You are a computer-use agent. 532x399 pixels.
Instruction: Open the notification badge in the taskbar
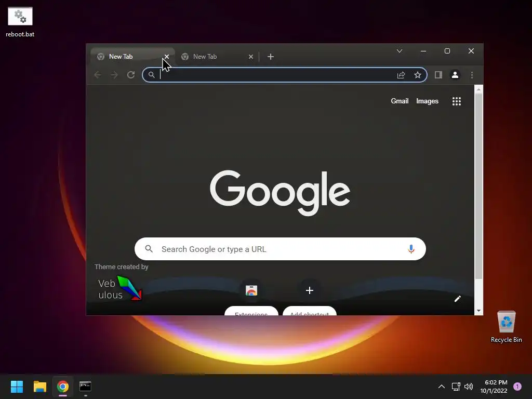[517, 387]
